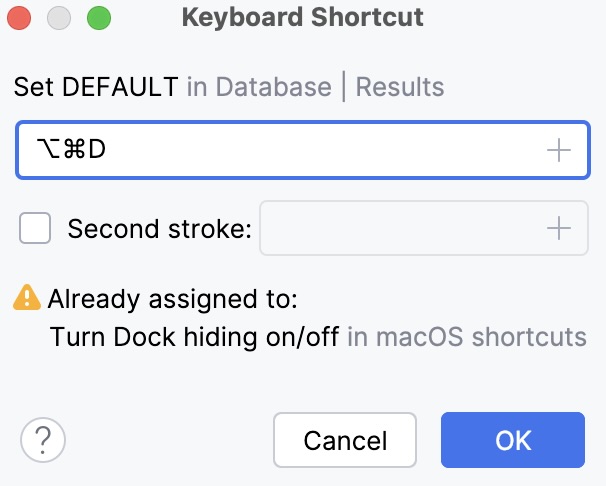The height and width of the screenshot is (486, 606).
Task: Click the 'in macOS shortcuts' gray text
Action: tap(467, 337)
